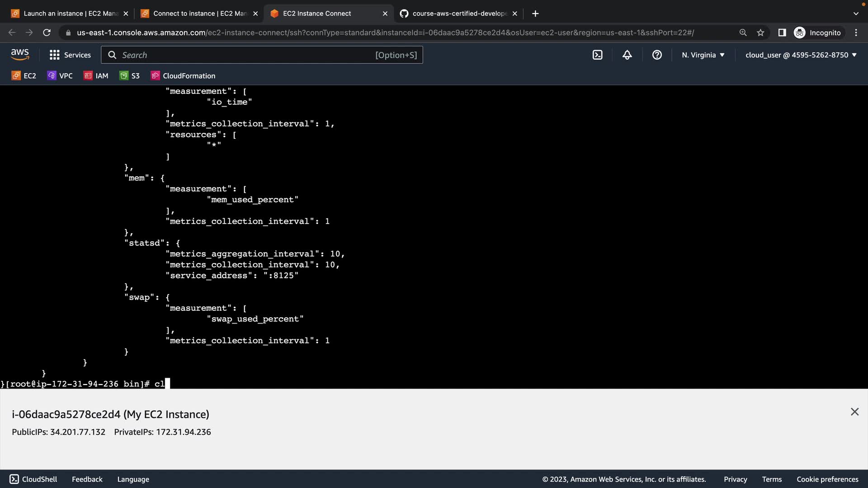The width and height of the screenshot is (868, 488).
Task: Click the Cookie preferences link
Action: click(827, 479)
